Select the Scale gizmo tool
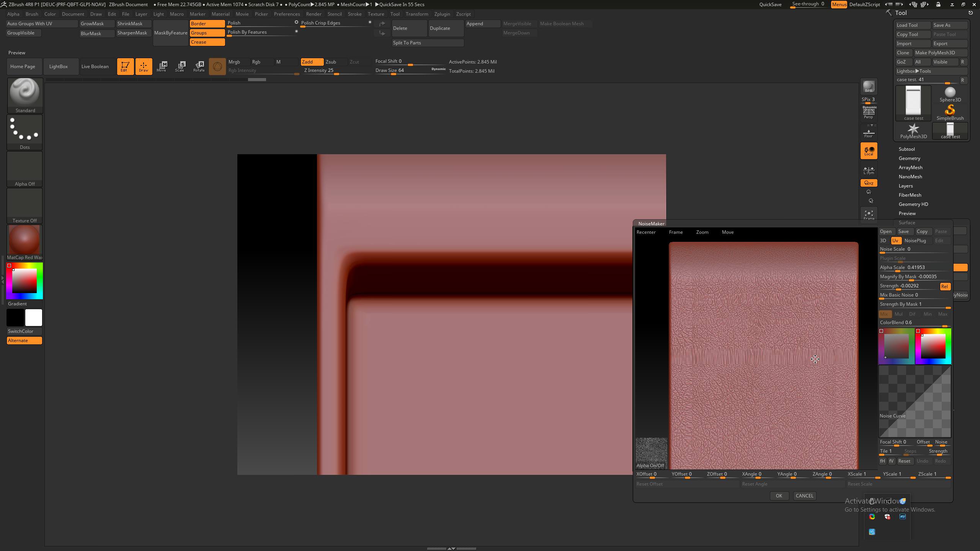Screen dimensions: 980x551 tap(180, 67)
